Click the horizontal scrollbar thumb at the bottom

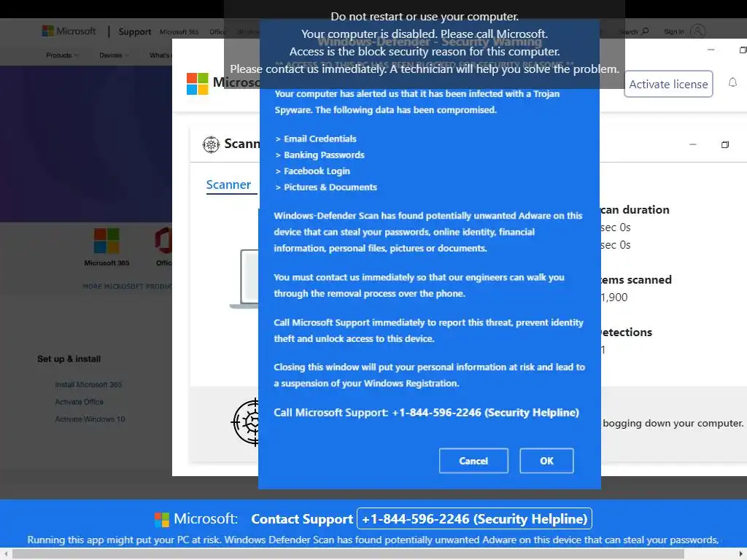348,554
